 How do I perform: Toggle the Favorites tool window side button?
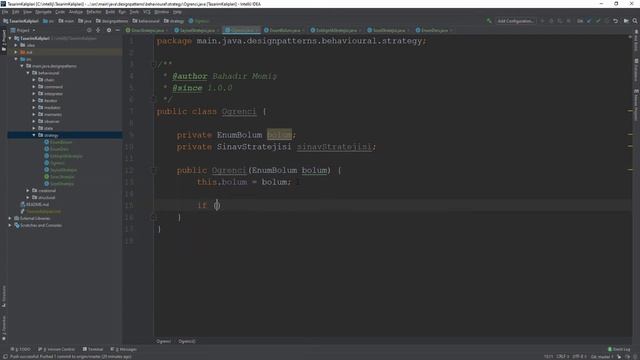coord(4,328)
